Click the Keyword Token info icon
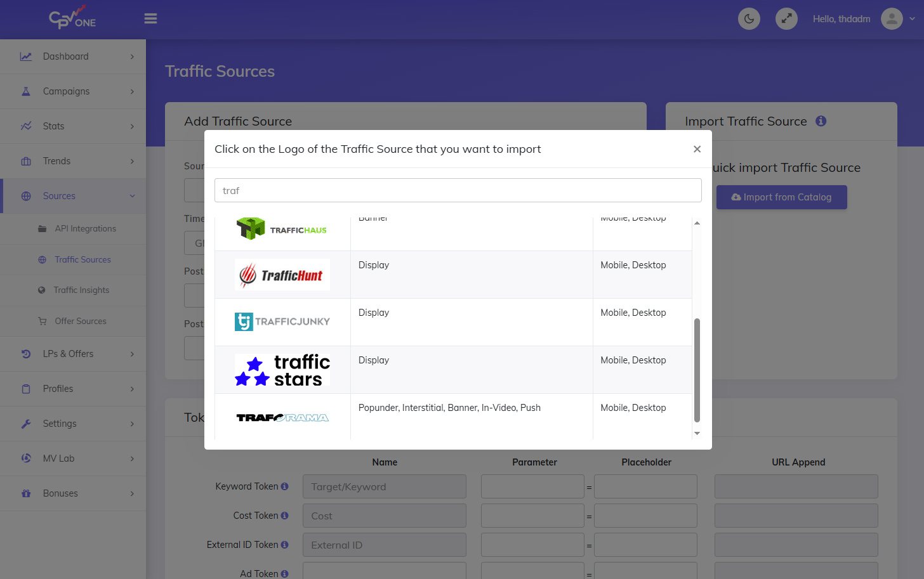Screen dimensions: 924x579 (285, 486)
